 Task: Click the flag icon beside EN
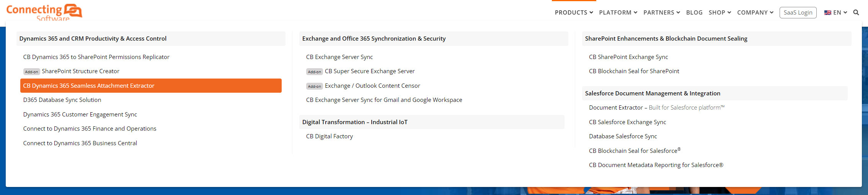(x=827, y=13)
